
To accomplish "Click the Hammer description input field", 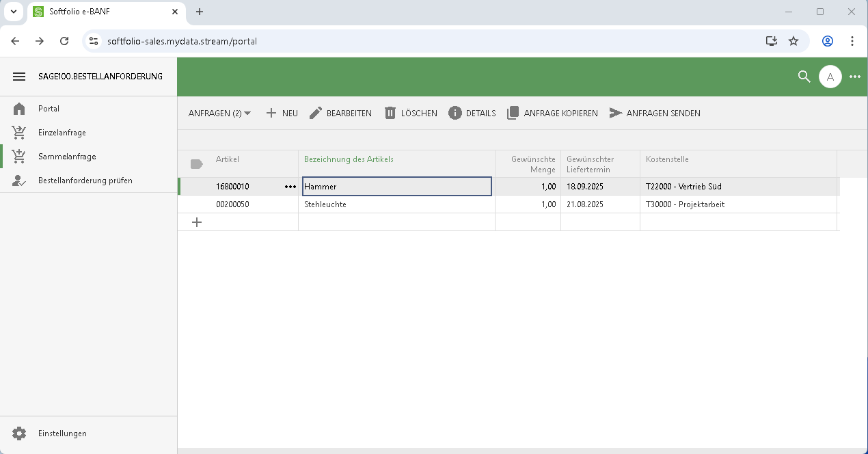I will tap(396, 187).
